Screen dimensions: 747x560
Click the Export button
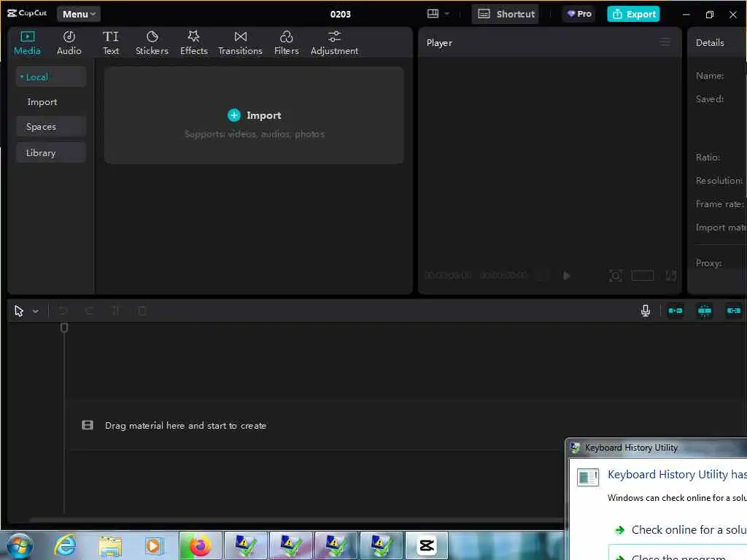coord(633,14)
